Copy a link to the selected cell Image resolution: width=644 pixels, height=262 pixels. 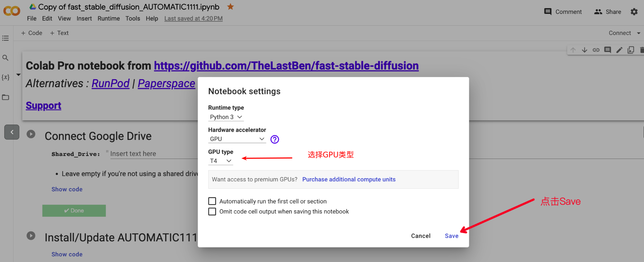[596, 50]
